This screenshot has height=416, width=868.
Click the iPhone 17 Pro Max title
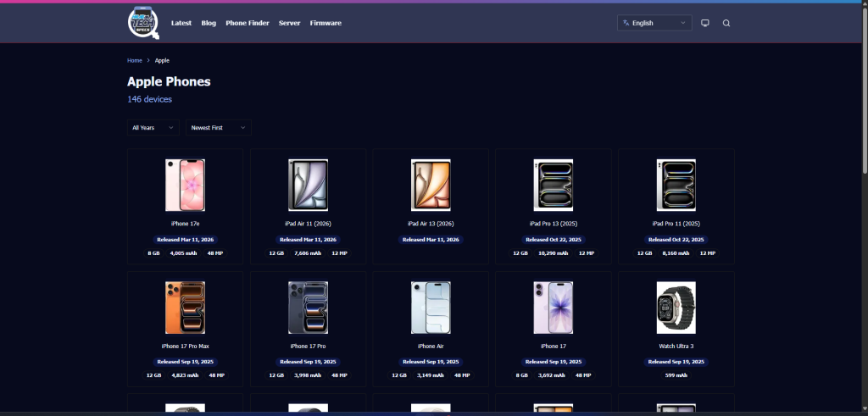[x=185, y=347]
